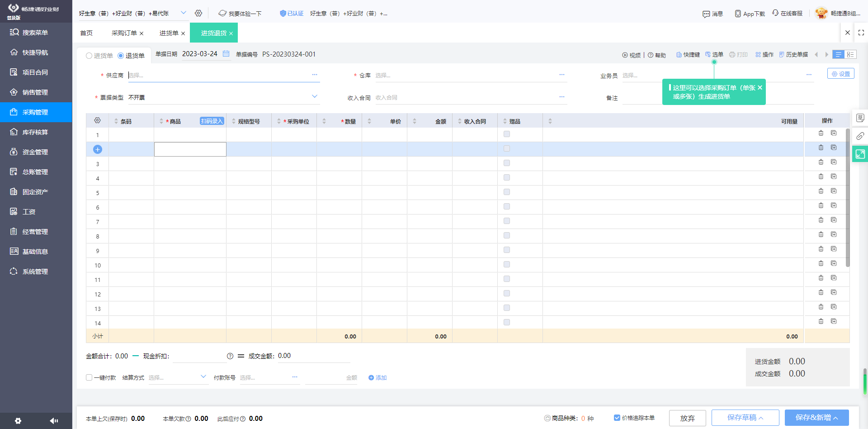Open the 票据类型 dropdown
868x429 pixels.
pos(314,96)
